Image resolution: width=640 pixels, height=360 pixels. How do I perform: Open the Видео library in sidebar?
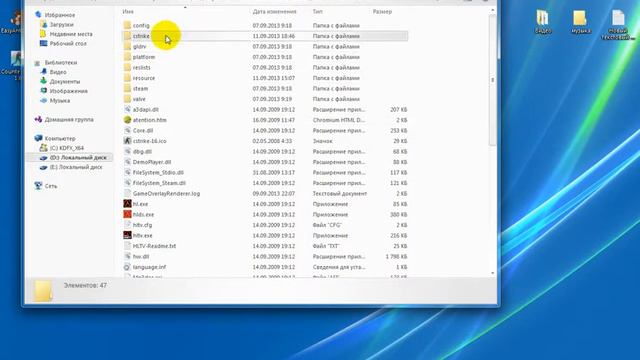pyautogui.click(x=58, y=72)
